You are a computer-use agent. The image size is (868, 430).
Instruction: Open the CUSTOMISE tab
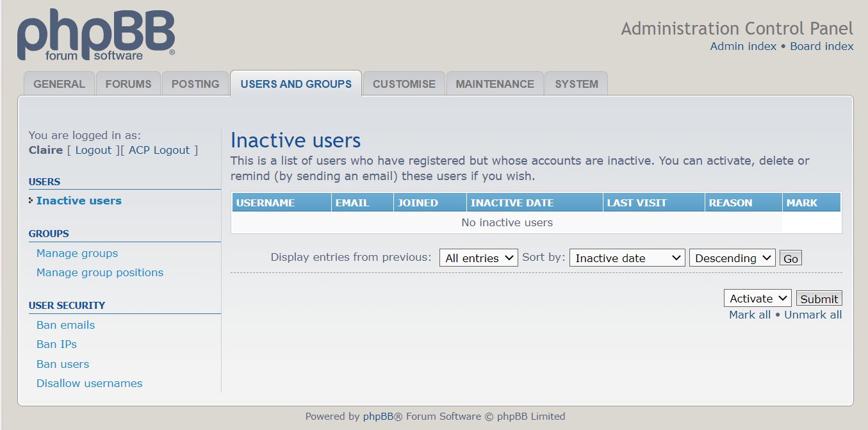click(404, 83)
